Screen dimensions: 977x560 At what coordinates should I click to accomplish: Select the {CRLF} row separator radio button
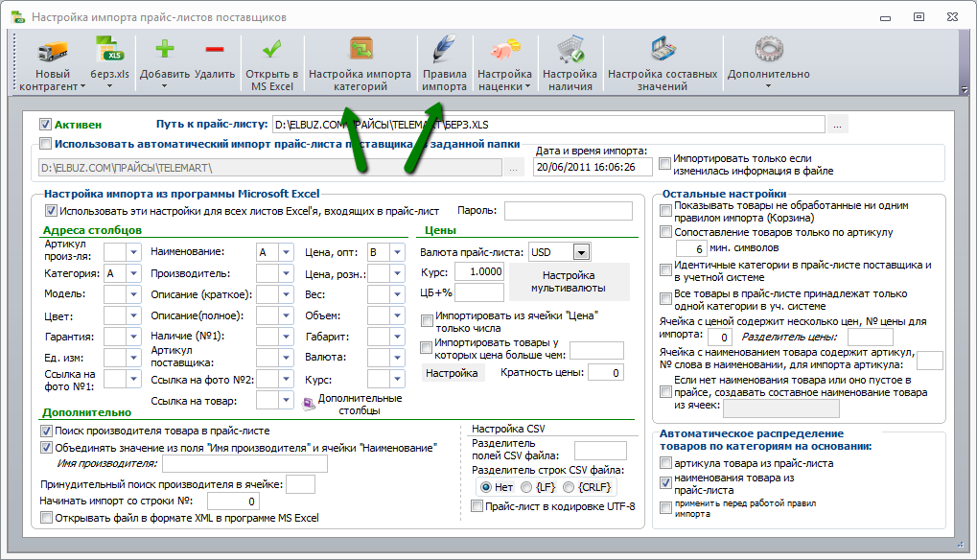(x=569, y=487)
